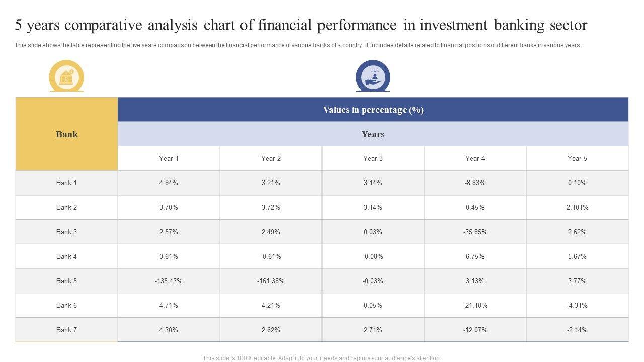The image size is (644, 362).
Task: Select the 'Years' subheader row
Action: [373, 134]
